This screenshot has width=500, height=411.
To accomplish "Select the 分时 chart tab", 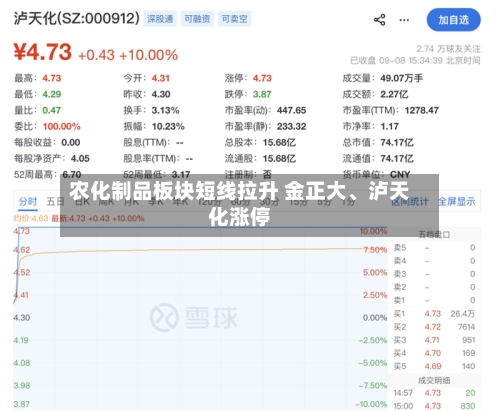I will [28, 202].
